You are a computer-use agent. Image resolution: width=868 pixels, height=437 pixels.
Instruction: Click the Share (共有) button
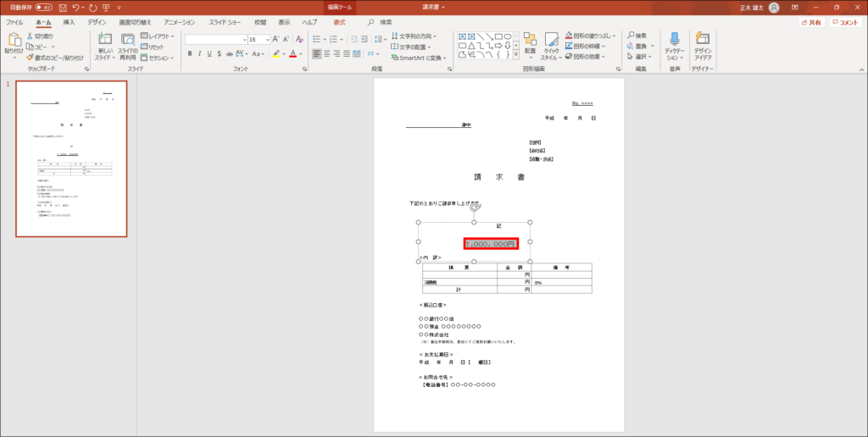(811, 23)
